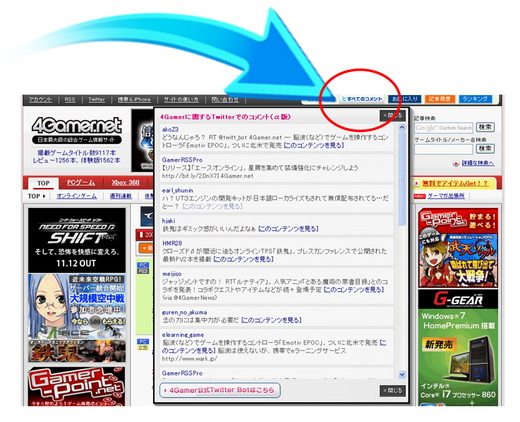Screen dimensions: 520x422
Task: Open the orange 記事履歴 tab
Action: (x=440, y=99)
